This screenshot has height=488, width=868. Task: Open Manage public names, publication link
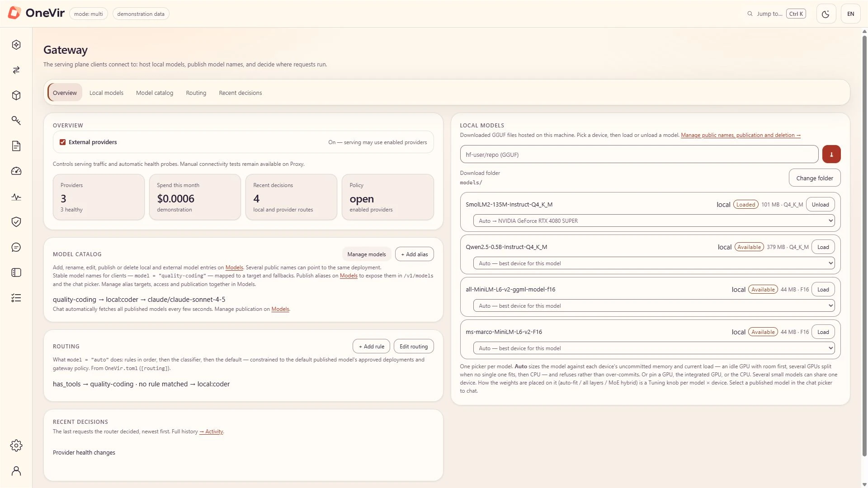741,135
